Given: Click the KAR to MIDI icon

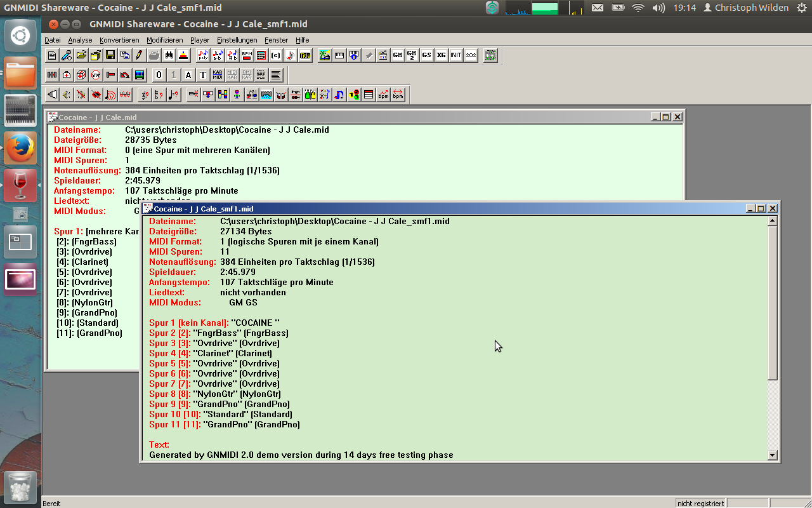Looking at the screenshot, I should pos(218,75).
